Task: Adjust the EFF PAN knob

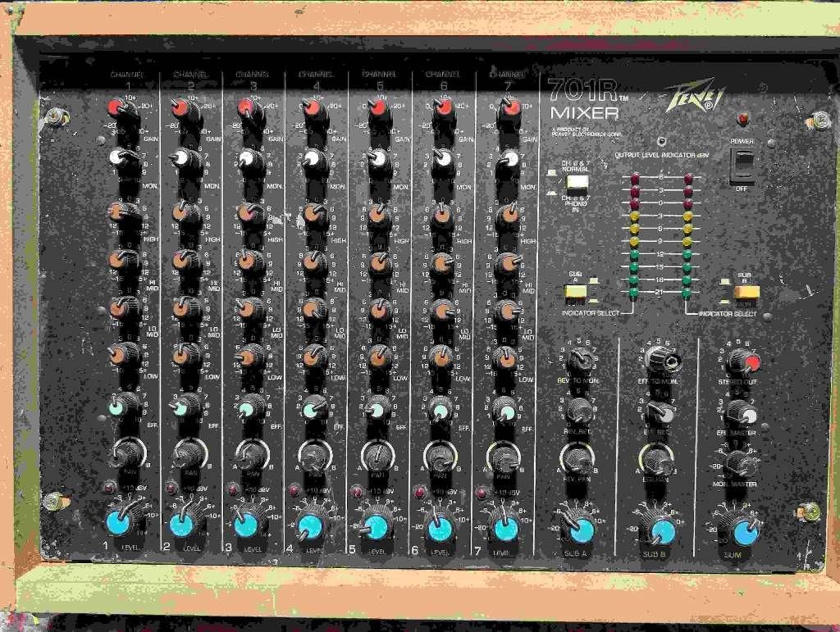Action: 657,460
